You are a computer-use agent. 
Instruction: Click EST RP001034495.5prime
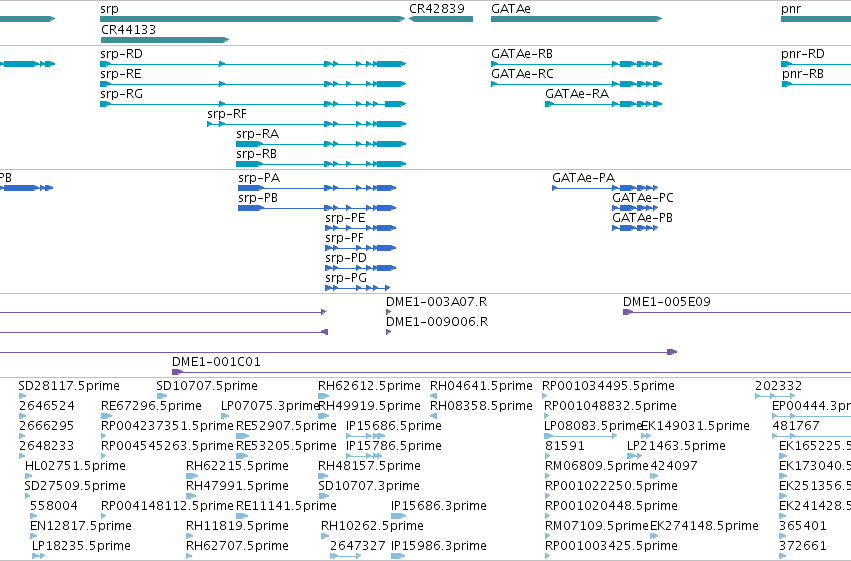[545, 396]
